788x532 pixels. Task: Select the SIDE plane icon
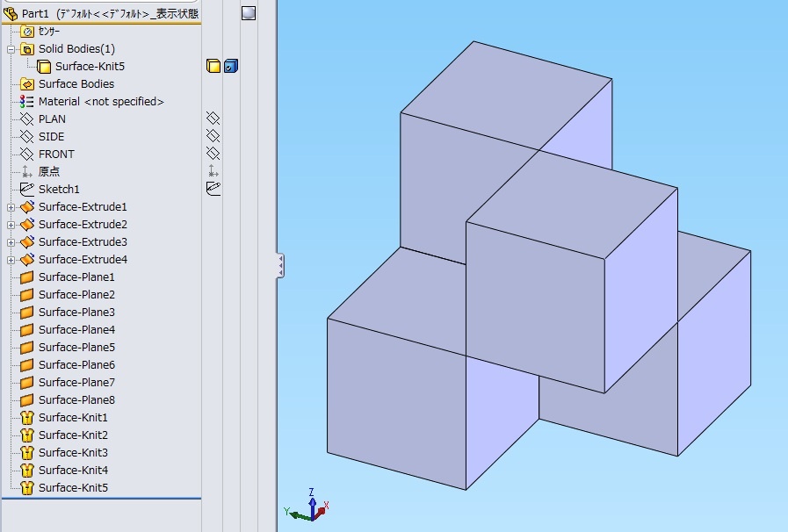(x=26, y=137)
